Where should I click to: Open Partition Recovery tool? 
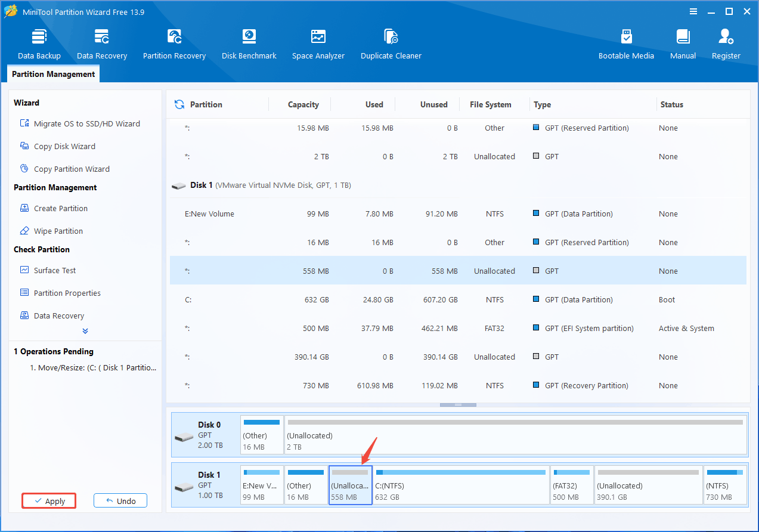tap(174, 44)
